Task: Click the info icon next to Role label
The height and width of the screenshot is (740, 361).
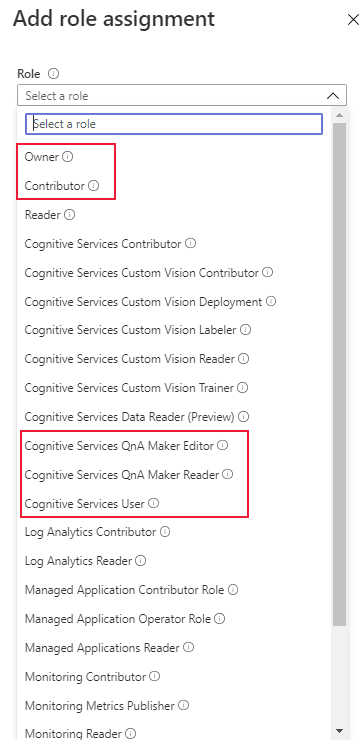Action: pyautogui.click(x=54, y=74)
